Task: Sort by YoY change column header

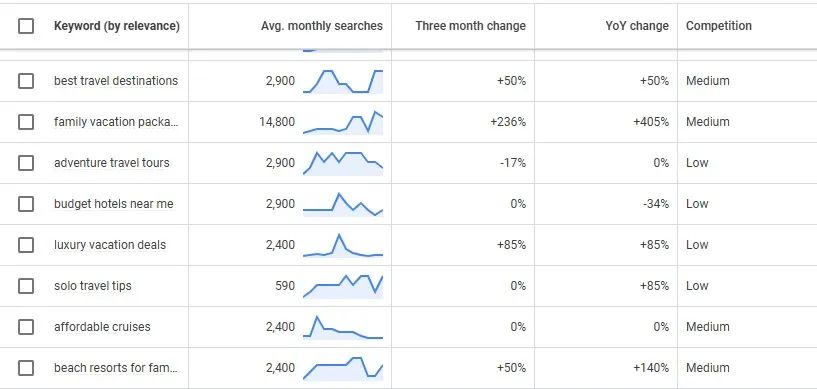Action: 637,26
